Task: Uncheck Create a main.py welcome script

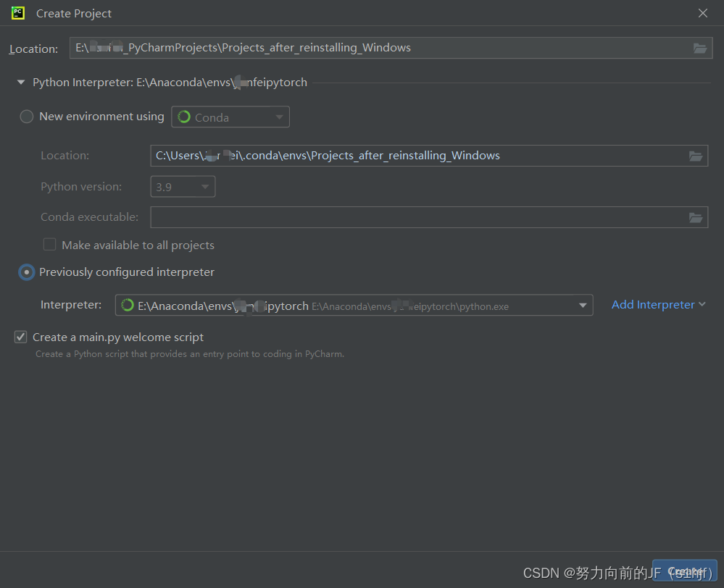Action: pyautogui.click(x=21, y=337)
